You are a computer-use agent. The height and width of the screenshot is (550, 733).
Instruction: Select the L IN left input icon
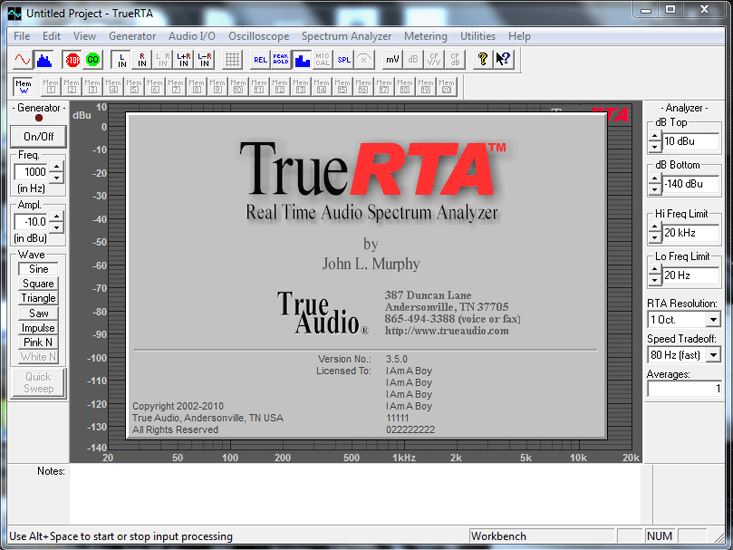(122, 60)
